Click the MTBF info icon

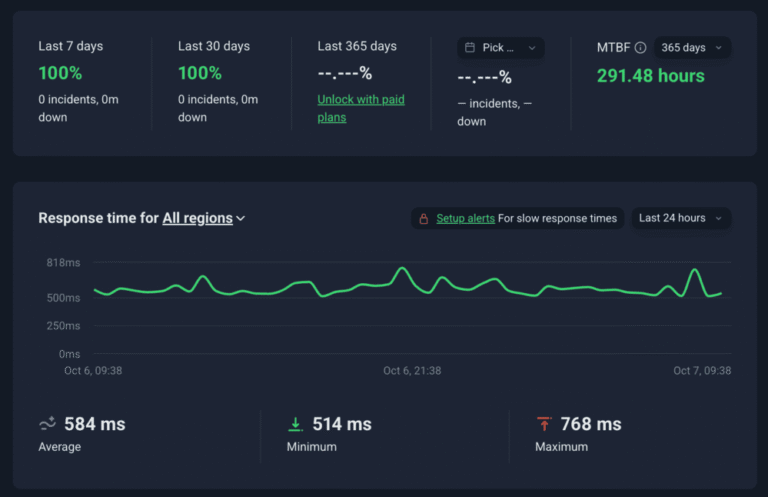(640, 47)
